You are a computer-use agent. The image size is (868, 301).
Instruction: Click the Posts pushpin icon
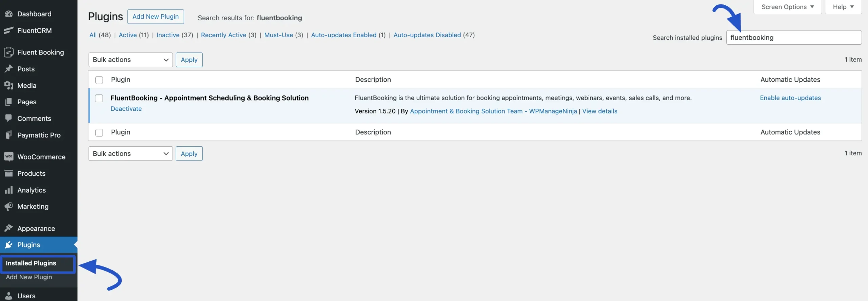[8, 69]
